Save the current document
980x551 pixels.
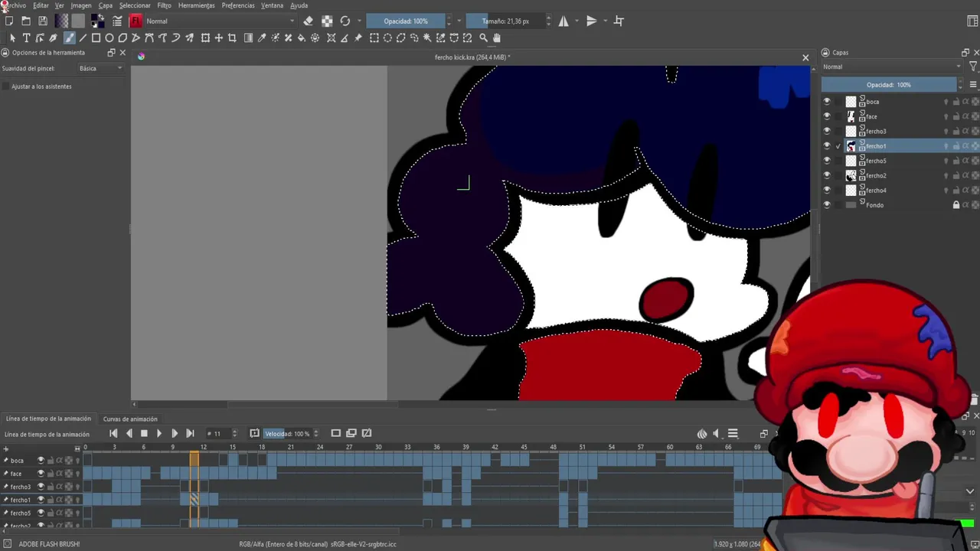(42, 21)
